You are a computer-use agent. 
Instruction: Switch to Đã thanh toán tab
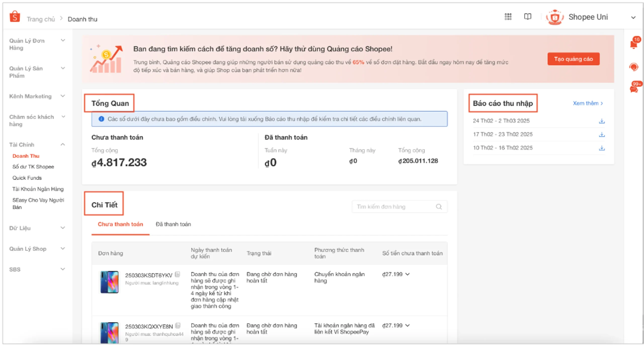(173, 224)
